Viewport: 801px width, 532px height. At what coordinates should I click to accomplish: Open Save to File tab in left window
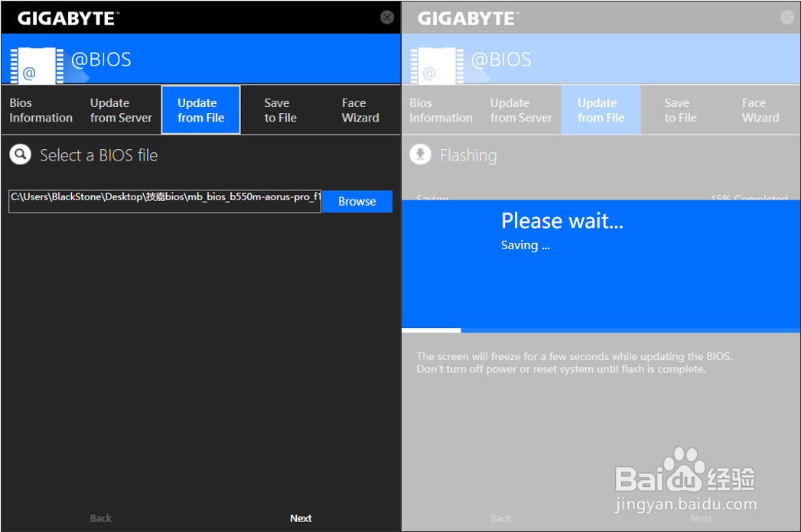click(x=281, y=110)
